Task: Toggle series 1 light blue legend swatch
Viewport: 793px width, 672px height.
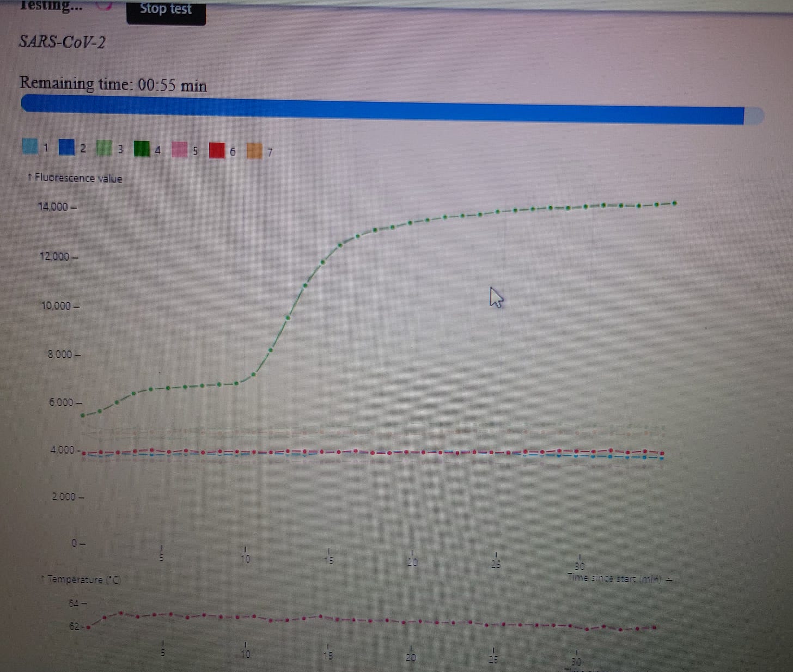Action: [30, 146]
